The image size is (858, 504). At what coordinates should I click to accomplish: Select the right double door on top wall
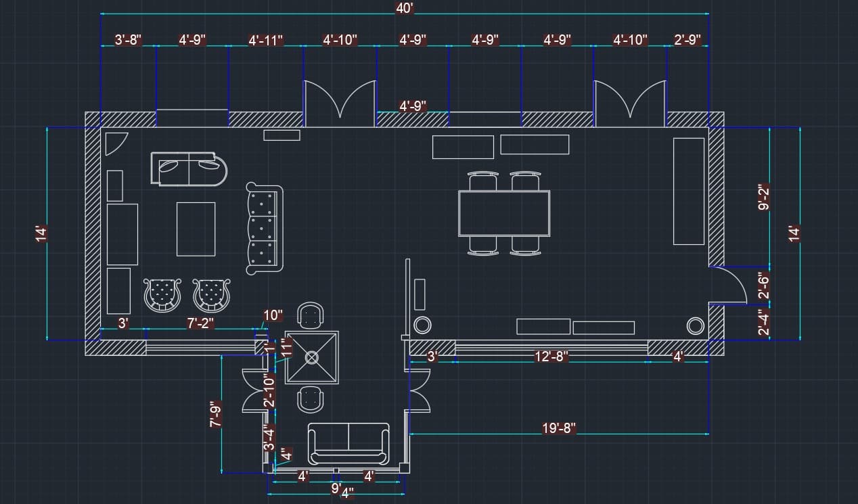point(630,104)
